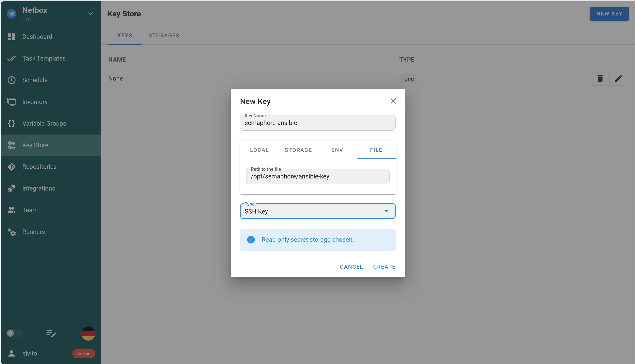Open the Runners menu item
The width and height of the screenshot is (636, 364).
[51, 232]
